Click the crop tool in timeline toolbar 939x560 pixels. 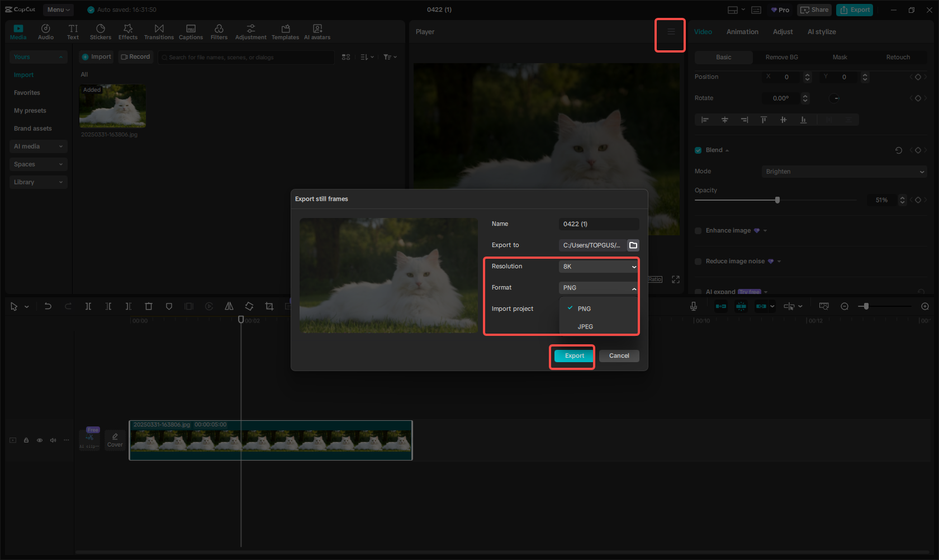pyautogui.click(x=269, y=306)
